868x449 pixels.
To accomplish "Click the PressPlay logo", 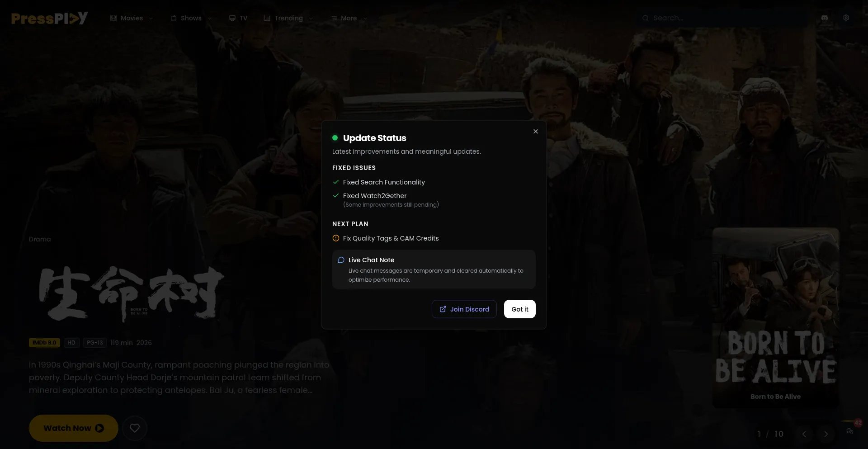I will coord(49,18).
